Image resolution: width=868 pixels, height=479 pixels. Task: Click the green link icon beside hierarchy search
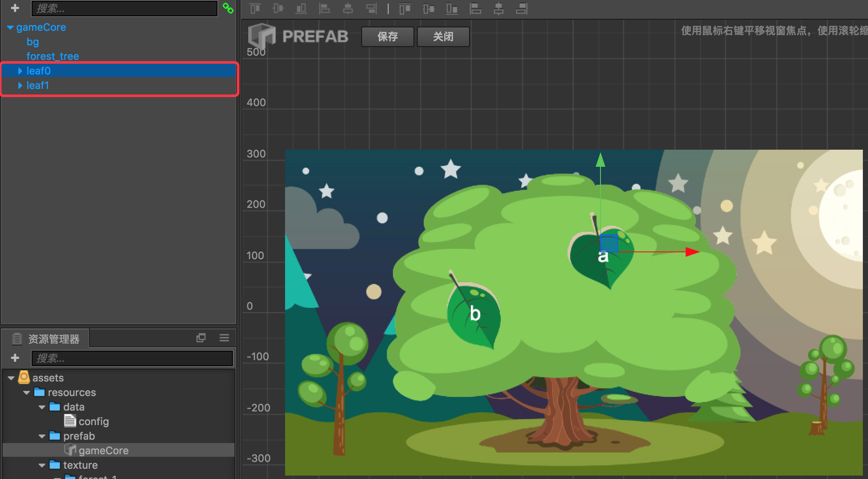[228, 8]
